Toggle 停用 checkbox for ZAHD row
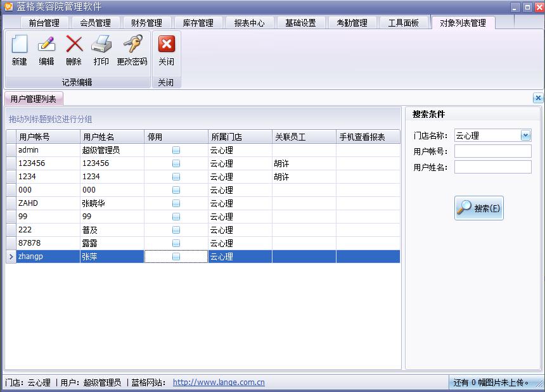Screen dimensions: 545x392 (176, 203)
